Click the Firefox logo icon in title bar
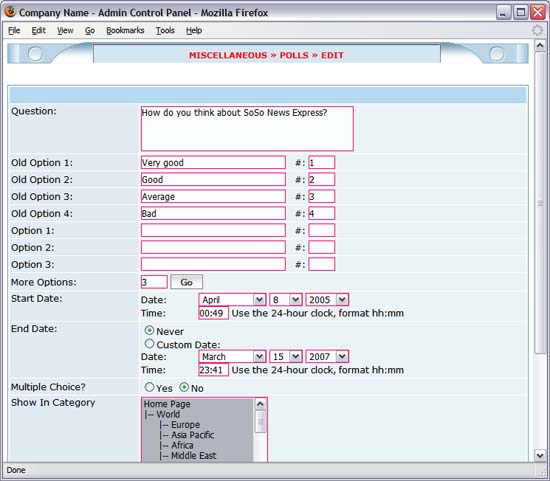 10,12
